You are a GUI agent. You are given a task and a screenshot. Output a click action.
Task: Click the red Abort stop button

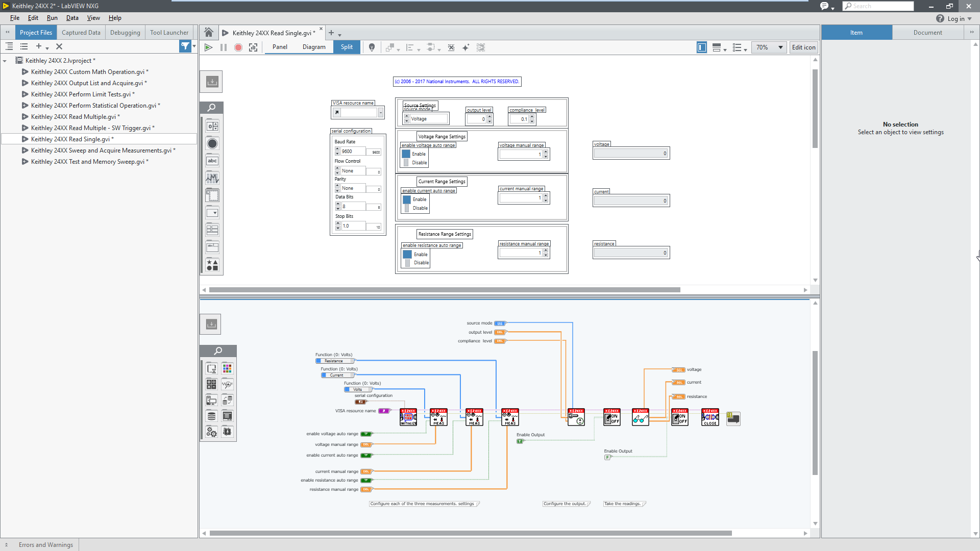coord(238,47)
